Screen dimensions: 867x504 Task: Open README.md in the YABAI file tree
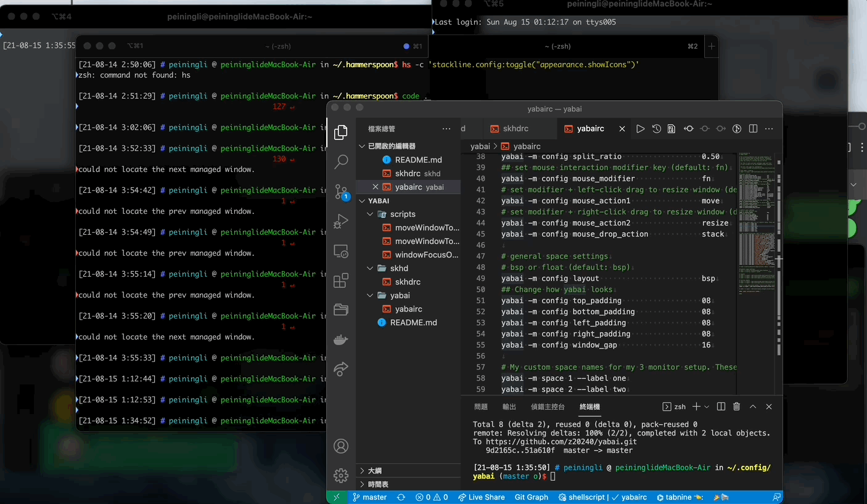click(x=413, y=322)
